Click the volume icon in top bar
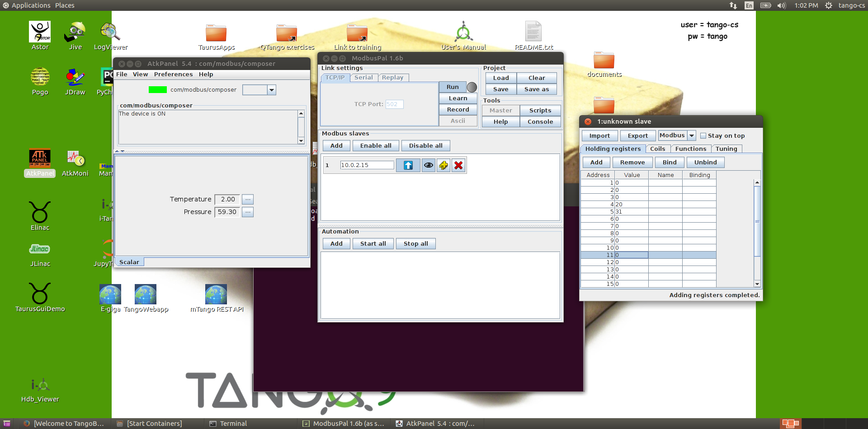Screen dimensions: 868x429 pyautogui.click(x=781, y=5)
